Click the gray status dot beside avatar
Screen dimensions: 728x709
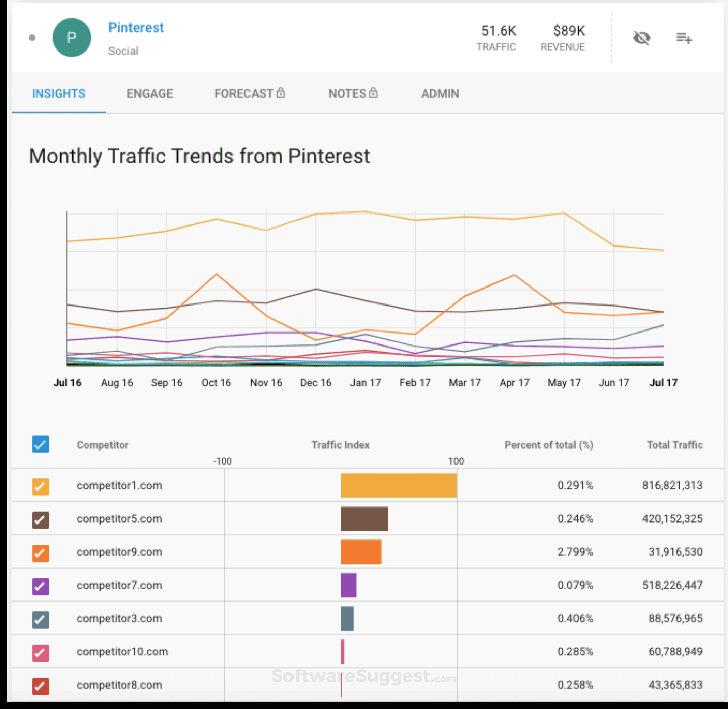point(32,38)
